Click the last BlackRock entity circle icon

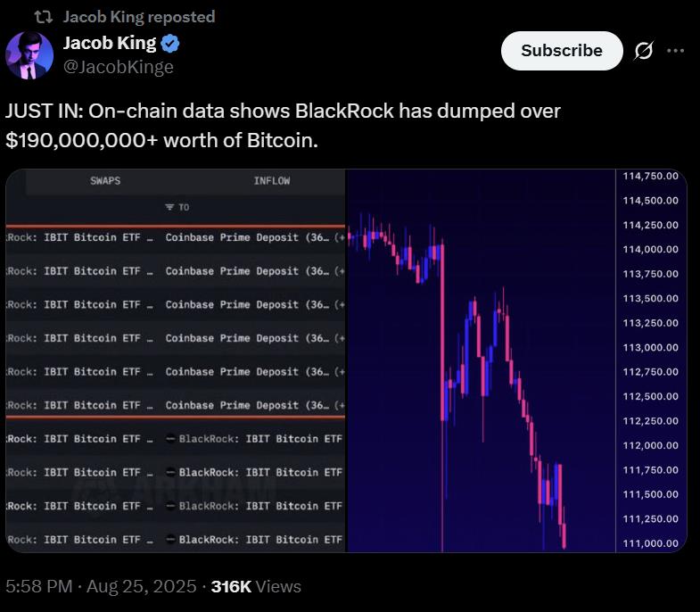[x=170, y=539]
